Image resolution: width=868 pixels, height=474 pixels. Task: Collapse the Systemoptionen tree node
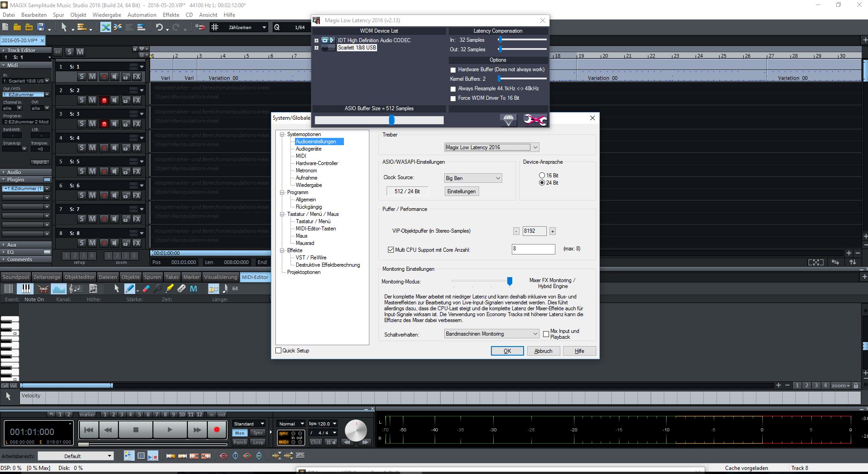pyautogui.click(x=282, y=134)
